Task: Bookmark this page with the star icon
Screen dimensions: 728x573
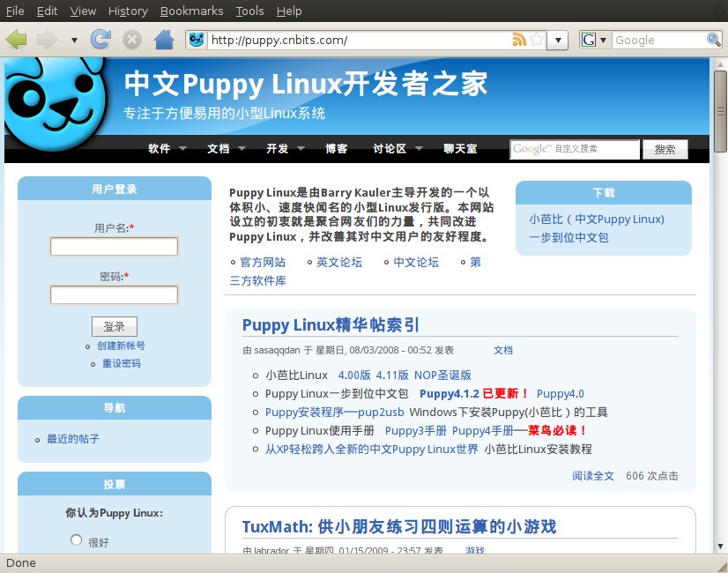Action: point(537,40)
